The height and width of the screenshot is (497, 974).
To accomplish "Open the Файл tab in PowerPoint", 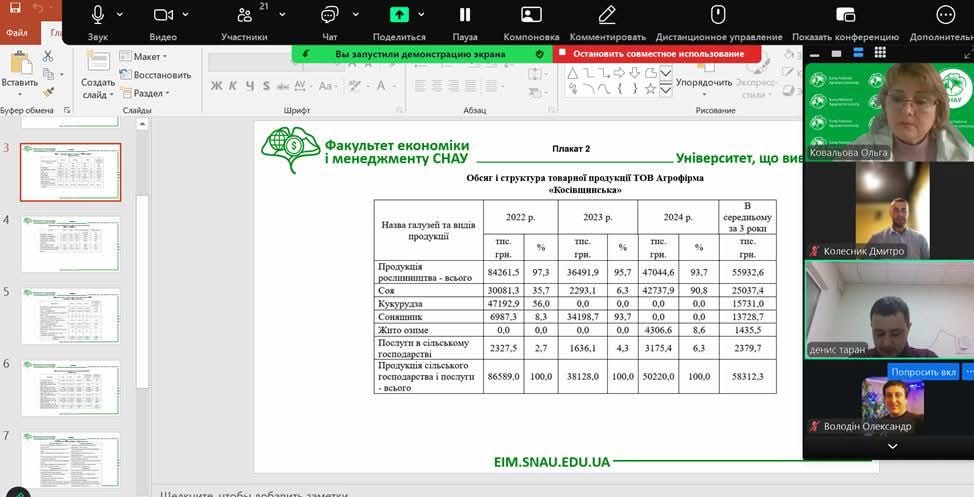I will point(17,32).
